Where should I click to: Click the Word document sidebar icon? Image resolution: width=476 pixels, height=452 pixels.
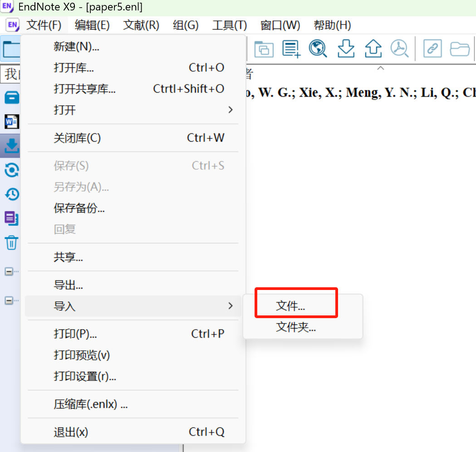[11, 122]
